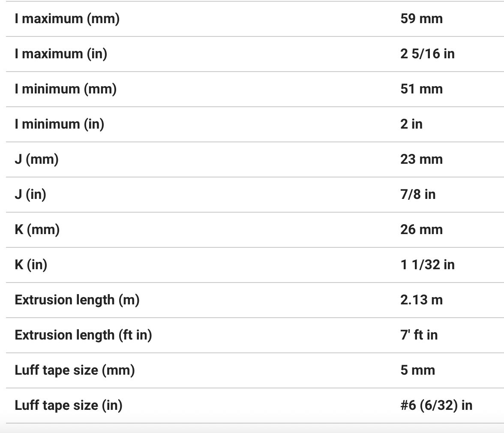
Task: Click the "Extrusion length (ft in)" label
Action: (84, 335)
